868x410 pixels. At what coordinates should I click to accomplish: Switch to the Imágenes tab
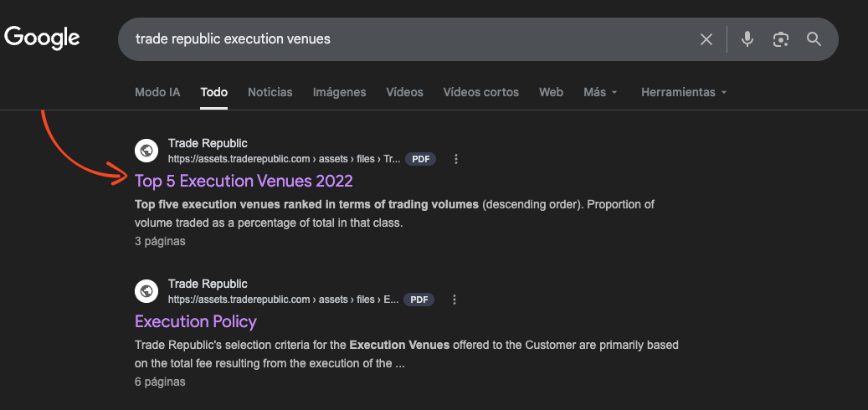click(339, 92)
